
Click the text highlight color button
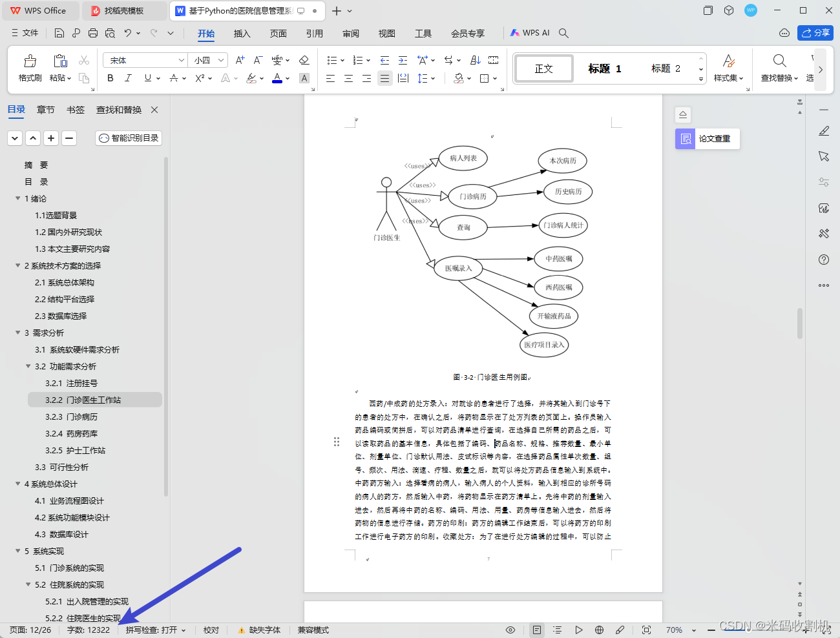pos(251,78)
